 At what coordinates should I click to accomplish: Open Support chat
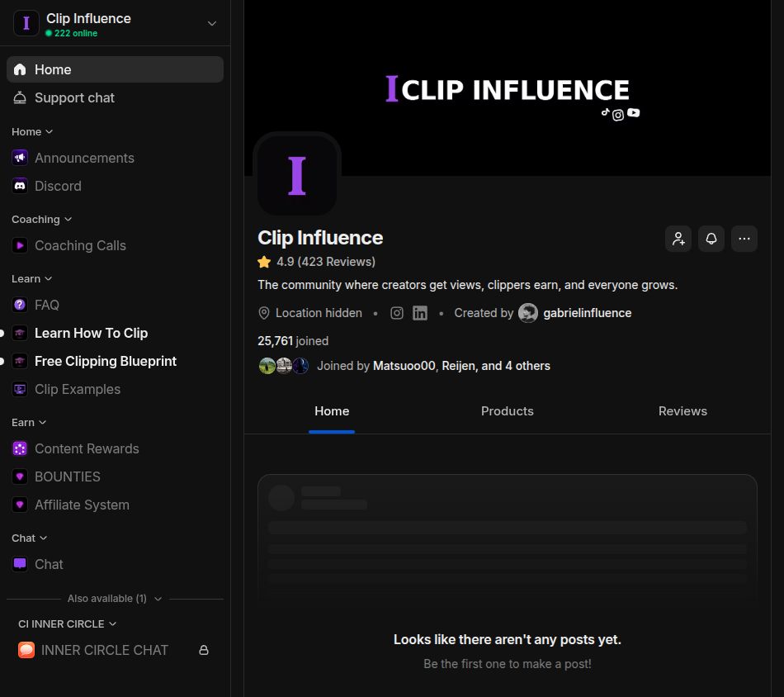pyautogui.click(x=115, y=97)
